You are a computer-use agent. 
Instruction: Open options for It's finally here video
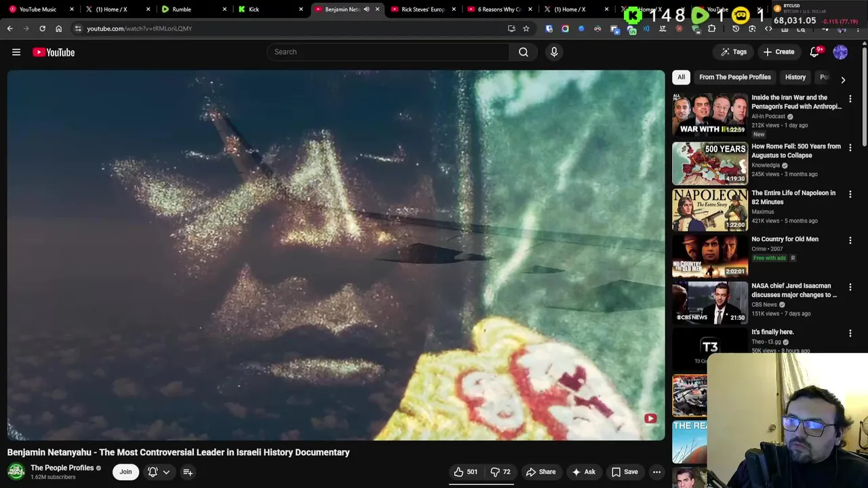click(x=850, y=333)
